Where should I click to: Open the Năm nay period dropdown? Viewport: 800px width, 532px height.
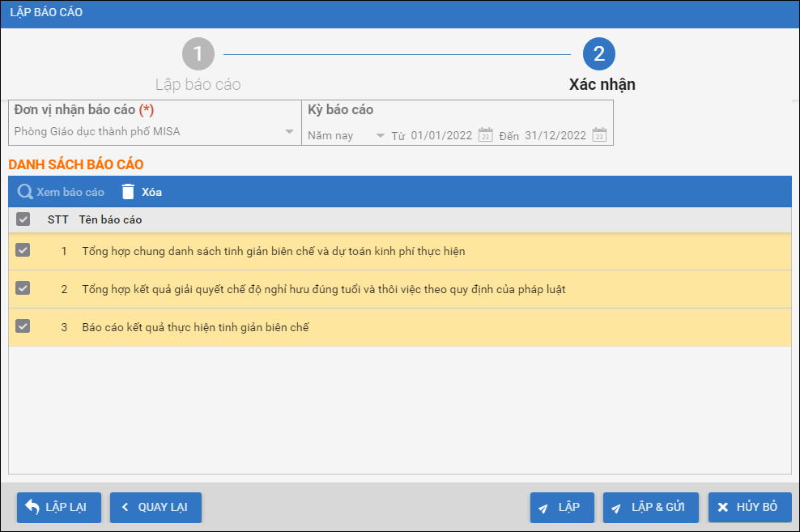click(x=380, y=135)
